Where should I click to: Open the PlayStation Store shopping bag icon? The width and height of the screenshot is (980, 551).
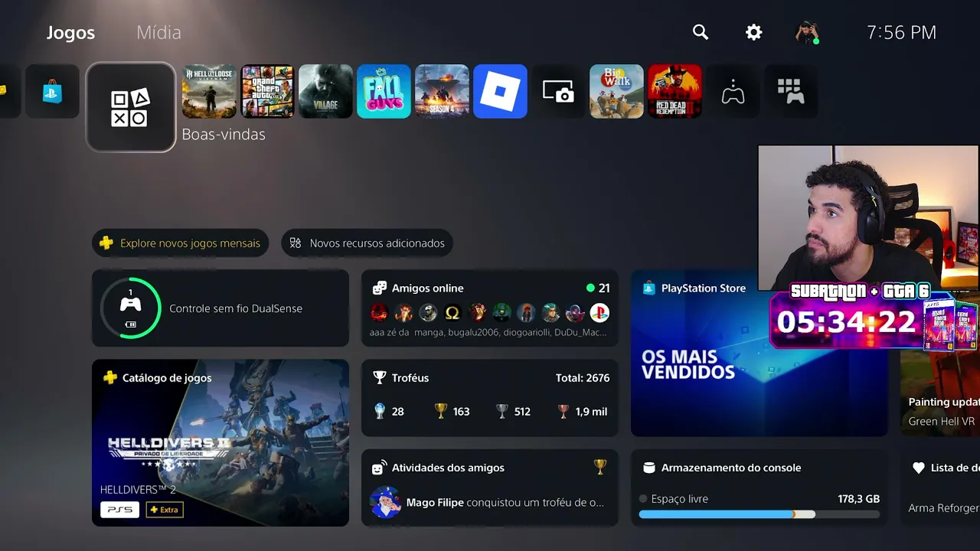click(52, 91)
